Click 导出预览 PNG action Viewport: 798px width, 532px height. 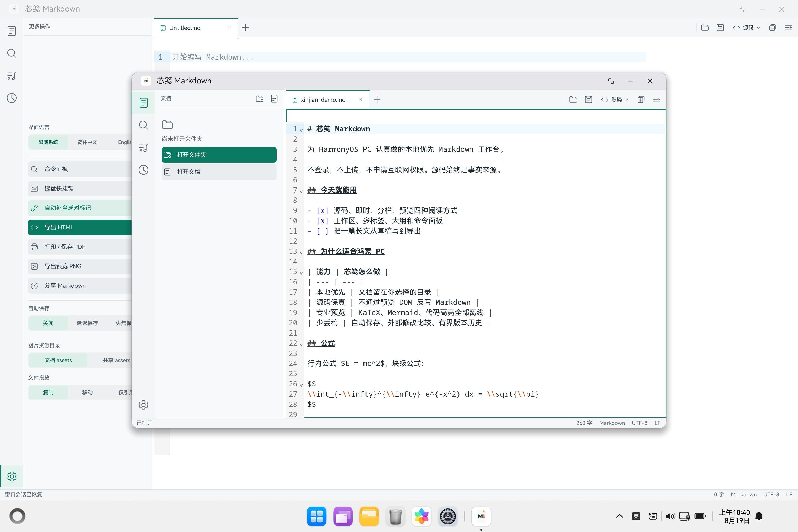pos(80,266)
